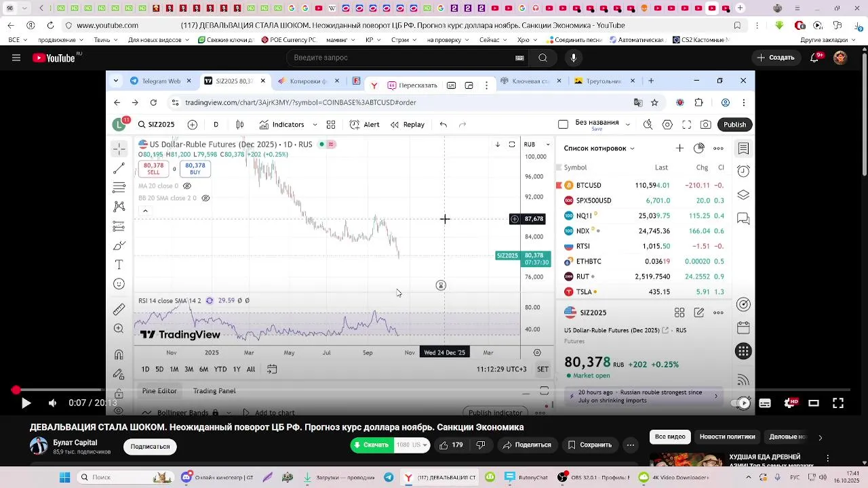Open the YouTube hamburger menu
The image size is (868, 488).
(16, 58)
